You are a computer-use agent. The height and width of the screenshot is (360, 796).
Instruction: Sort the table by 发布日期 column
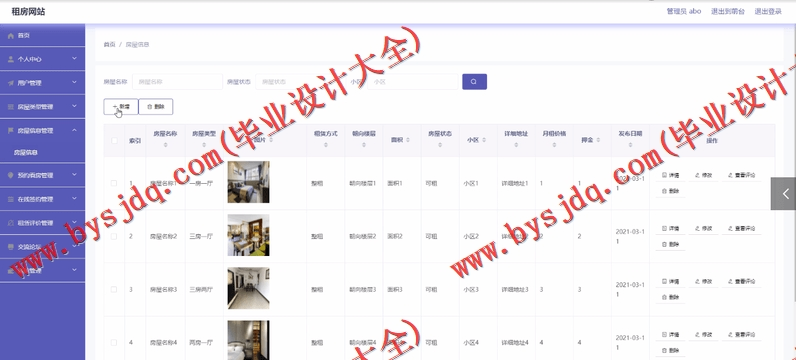point(630,145)
